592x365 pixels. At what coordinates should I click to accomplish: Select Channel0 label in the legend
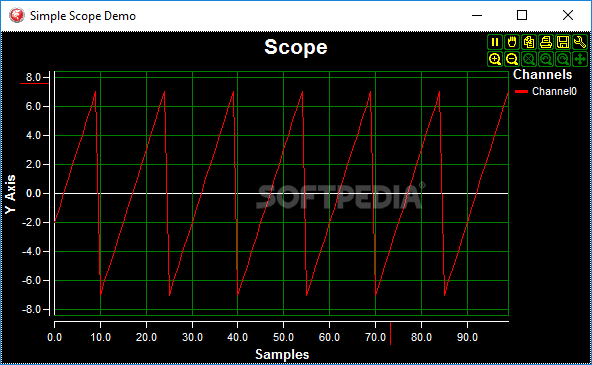pyautogui.click(x=554, y=91)
